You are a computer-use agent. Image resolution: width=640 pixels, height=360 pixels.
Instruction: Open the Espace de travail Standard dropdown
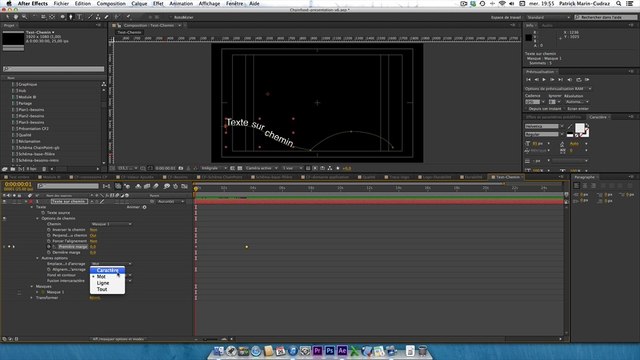coord(548,18)
